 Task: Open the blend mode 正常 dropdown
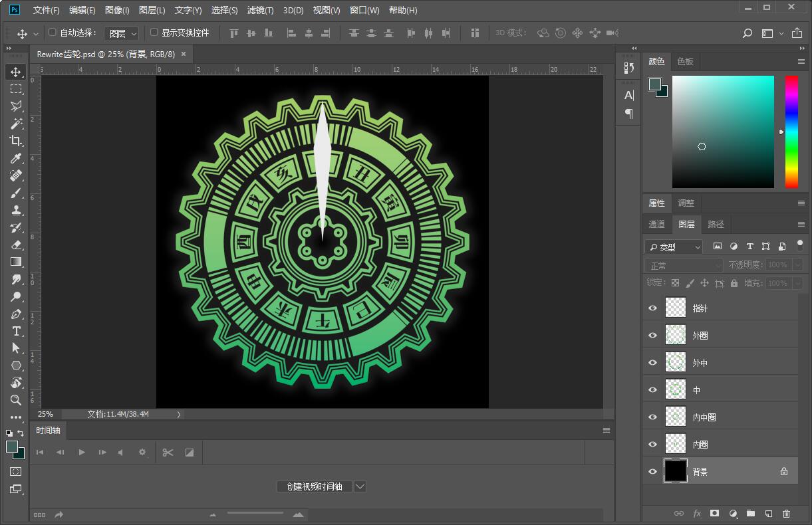pyautogui.click(x=684, y=265)
